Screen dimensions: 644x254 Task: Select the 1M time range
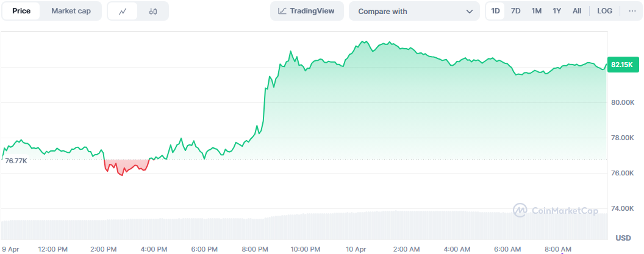(537, 11)
